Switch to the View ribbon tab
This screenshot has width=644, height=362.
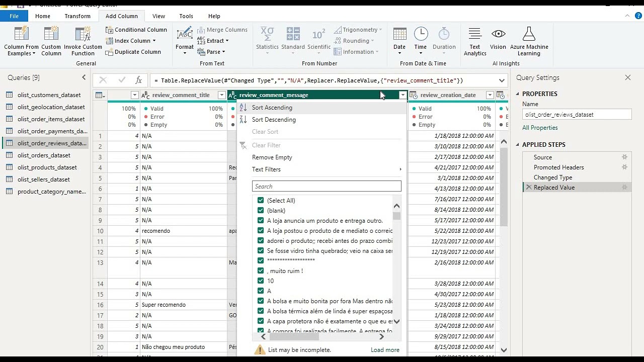click(x=158, y=16)
